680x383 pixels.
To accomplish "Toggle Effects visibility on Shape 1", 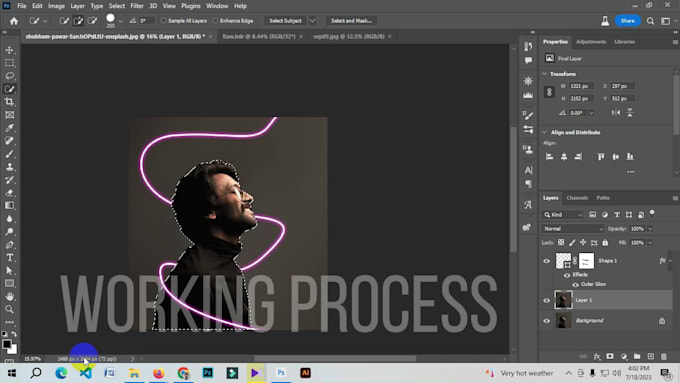I will click(x=567, y=275).
